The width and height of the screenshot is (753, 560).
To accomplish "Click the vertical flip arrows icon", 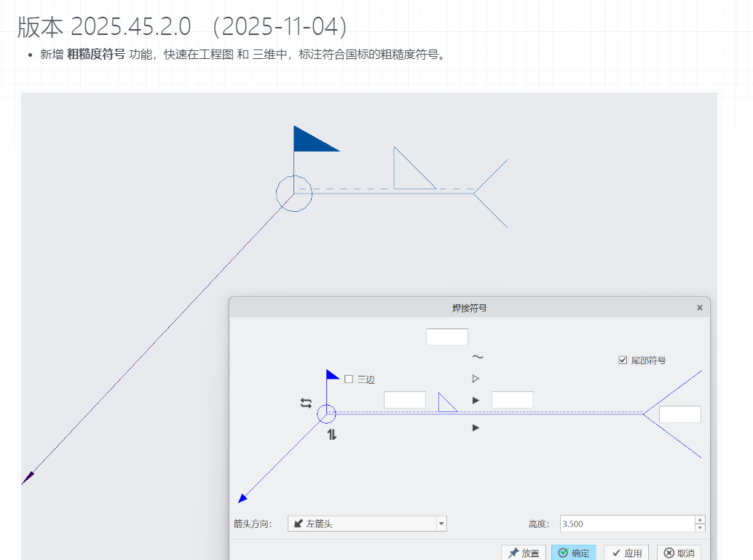I will 332,435.
